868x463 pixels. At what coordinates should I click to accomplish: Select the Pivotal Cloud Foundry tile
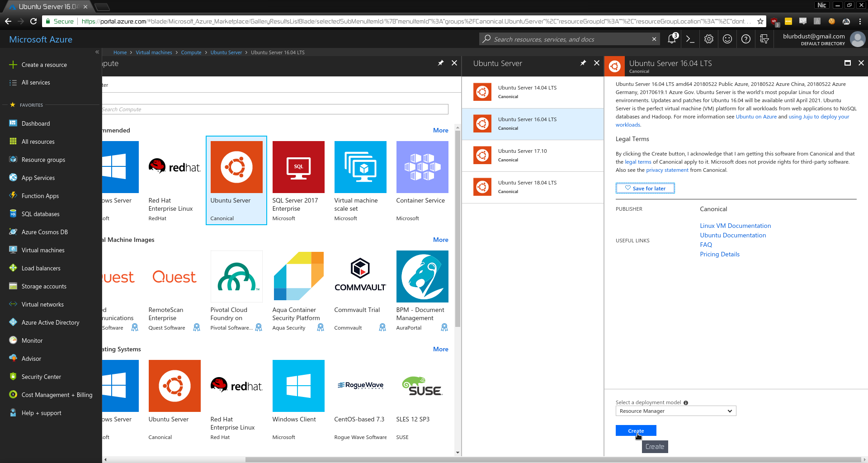tap(236, 290)
